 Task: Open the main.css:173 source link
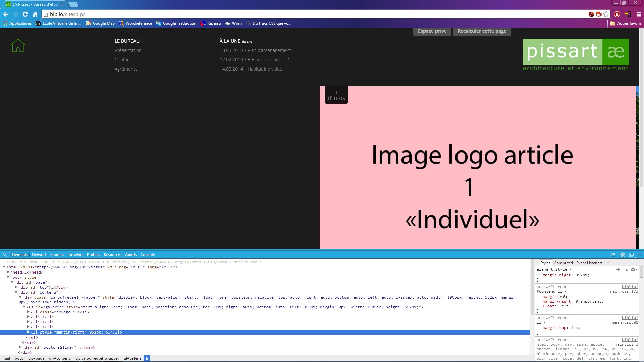[624, 291]
